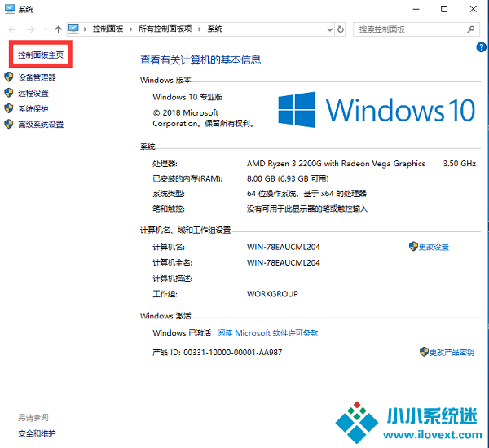Expand chevron after 所有控制面板项 breadcrumb
The width and height of the screenshot is (489, 448).
(200, 29)
